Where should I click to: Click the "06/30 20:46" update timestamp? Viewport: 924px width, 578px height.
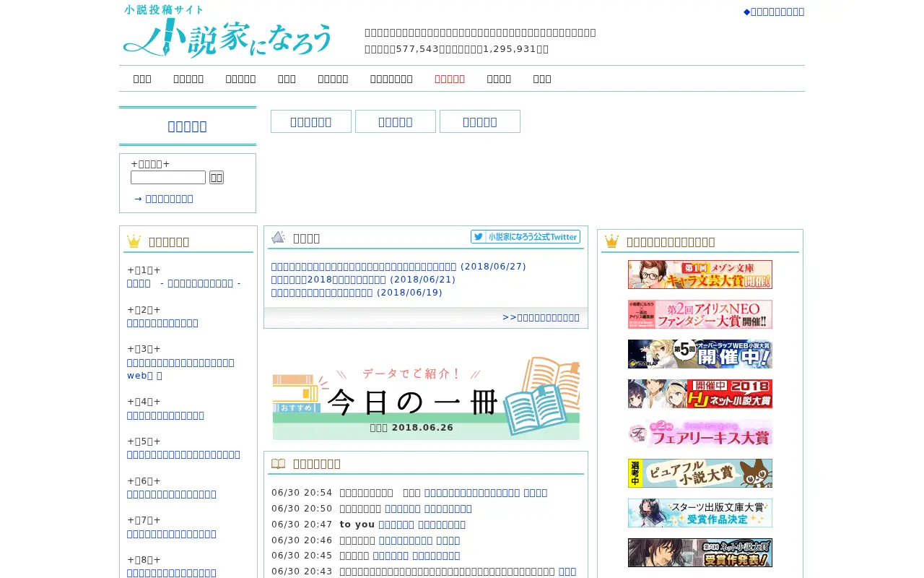(302, 540)
